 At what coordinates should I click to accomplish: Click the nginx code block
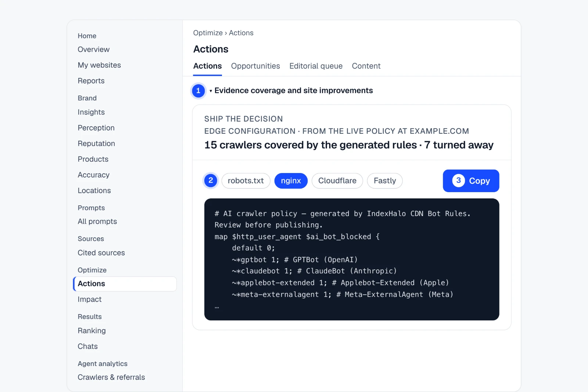(x=352, y=259)
